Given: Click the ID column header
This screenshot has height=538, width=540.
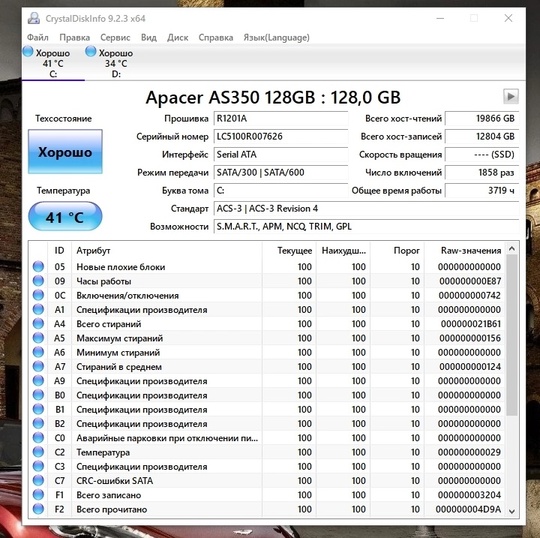Looking at the screenshot, I should [59, 250].
